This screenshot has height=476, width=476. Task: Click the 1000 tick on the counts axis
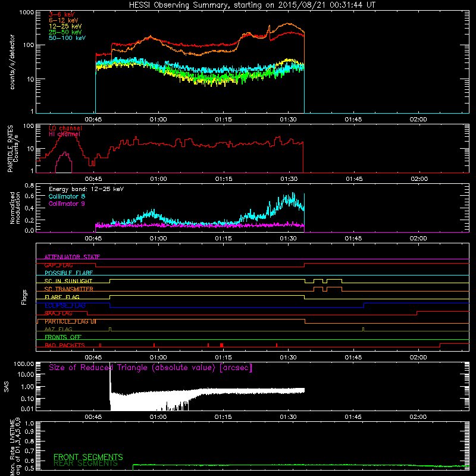click(27, 12)
